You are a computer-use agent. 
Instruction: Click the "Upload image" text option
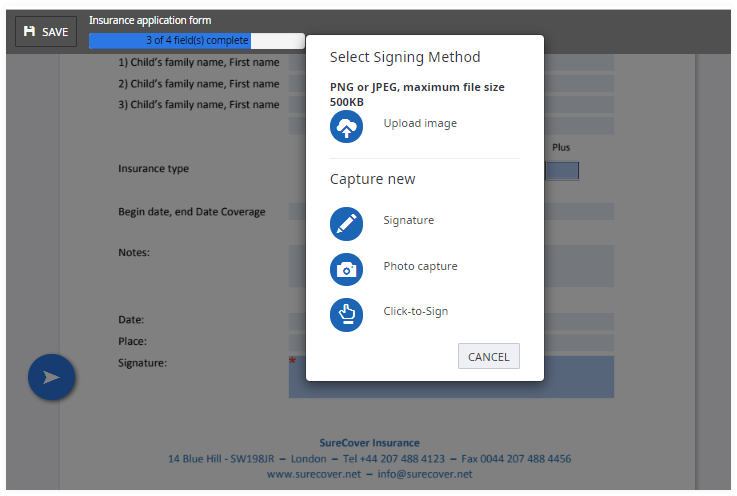coord(419,124)
